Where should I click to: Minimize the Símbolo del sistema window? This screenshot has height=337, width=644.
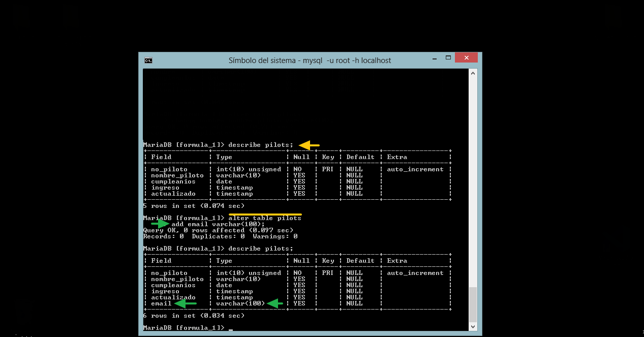[x=434, y=58]
